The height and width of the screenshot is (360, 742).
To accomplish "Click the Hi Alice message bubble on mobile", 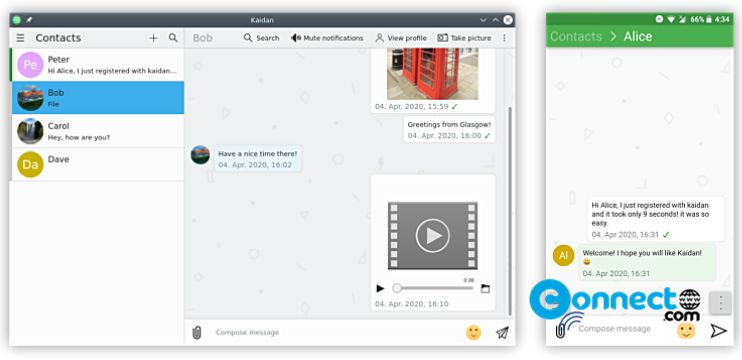I will 656,219.
